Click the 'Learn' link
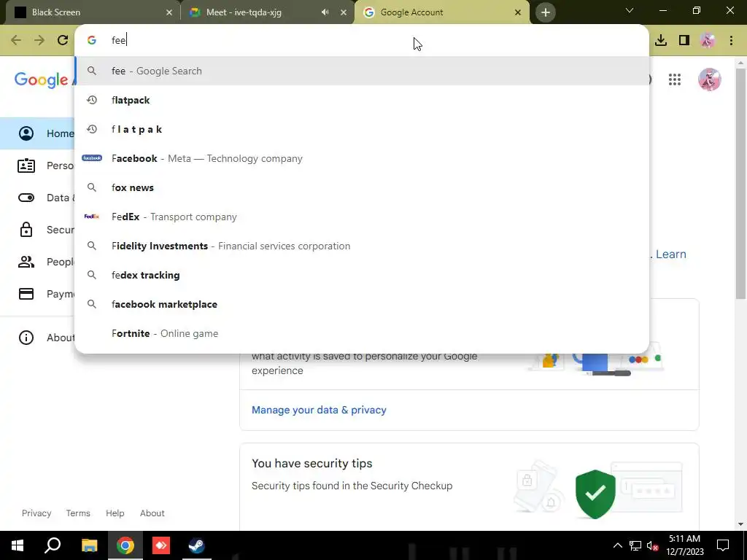The image size is (747, 560). point(671,254)
